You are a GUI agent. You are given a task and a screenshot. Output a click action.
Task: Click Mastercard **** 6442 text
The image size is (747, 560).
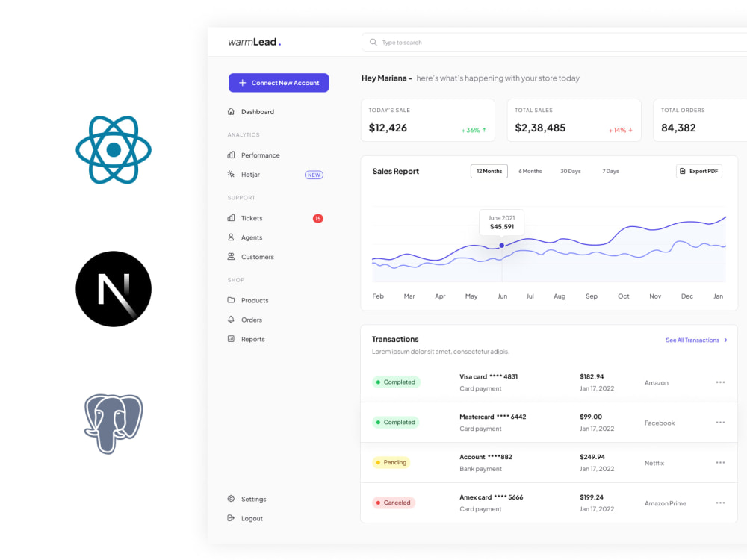coord(492,417)
